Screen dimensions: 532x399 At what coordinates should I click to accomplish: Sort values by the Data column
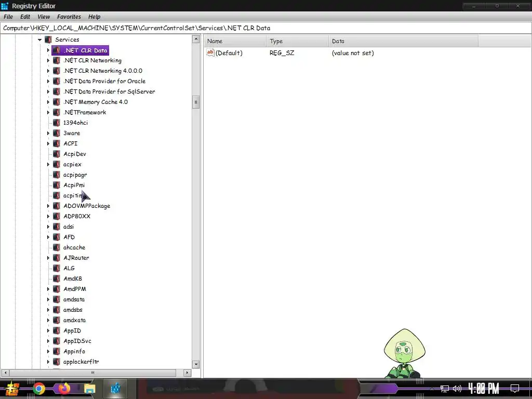coord(403,41)
